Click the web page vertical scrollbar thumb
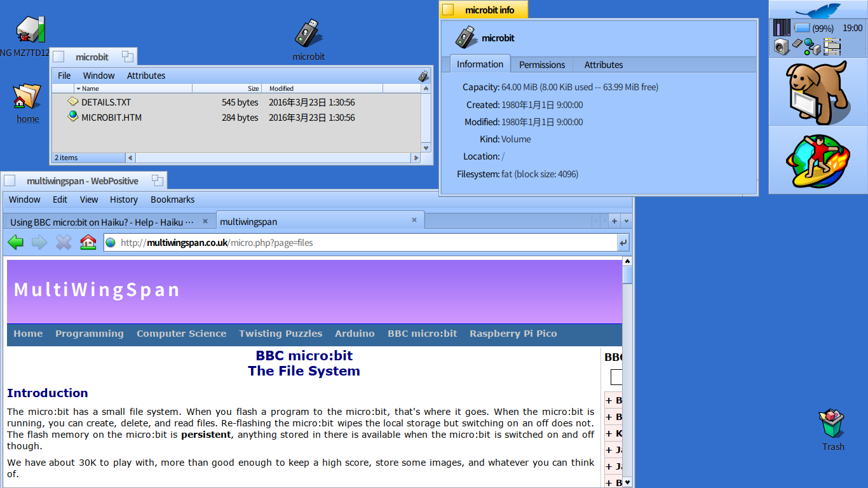This screenshot has height=488, width=868. 627,275
